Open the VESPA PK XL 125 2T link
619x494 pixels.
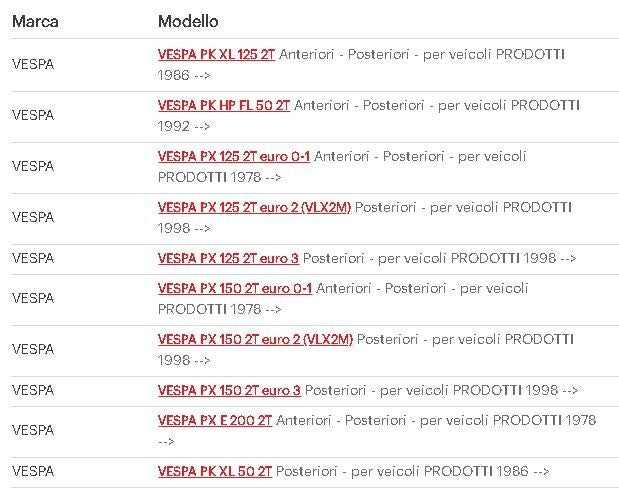[x=216, y=54]
